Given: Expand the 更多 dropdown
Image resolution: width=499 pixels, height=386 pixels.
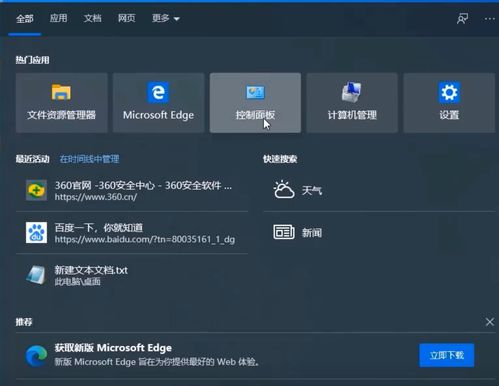Looking at the screenshot, I should 166,18.
